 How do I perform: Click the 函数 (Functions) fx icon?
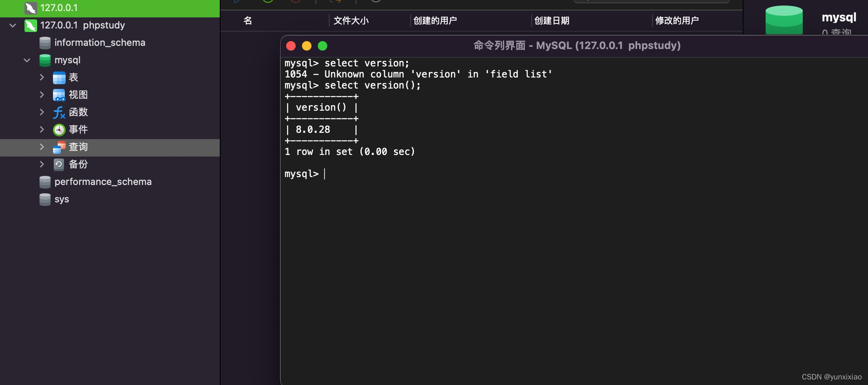point(59,112)
